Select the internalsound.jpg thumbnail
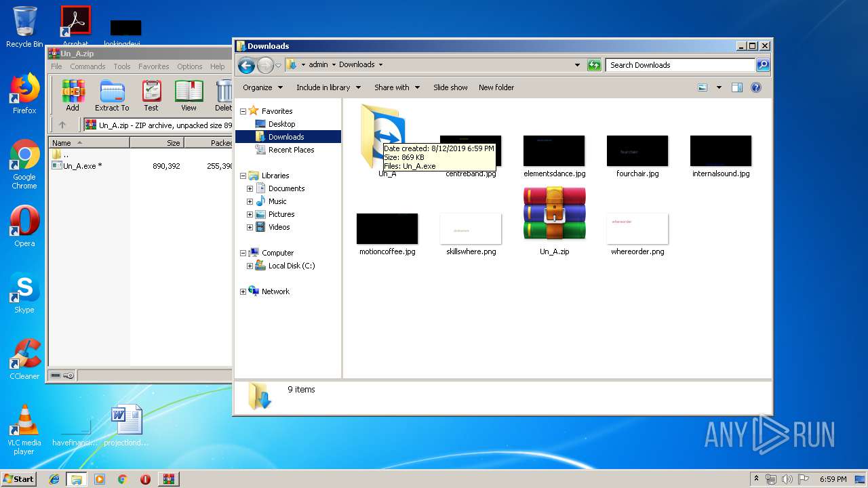 pyautogui.click(x=721, y=151)
